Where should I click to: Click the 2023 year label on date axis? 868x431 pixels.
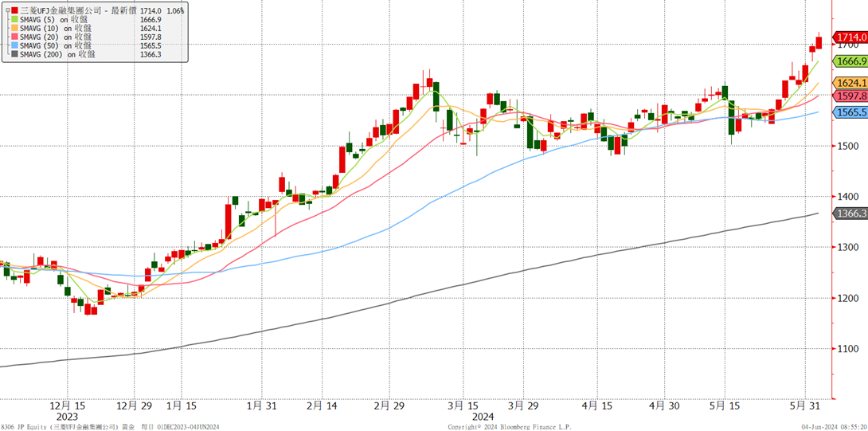pos(67,416)
